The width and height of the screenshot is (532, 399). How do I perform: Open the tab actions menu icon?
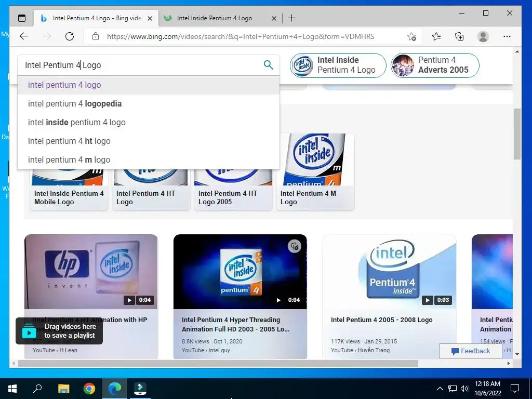22,18
